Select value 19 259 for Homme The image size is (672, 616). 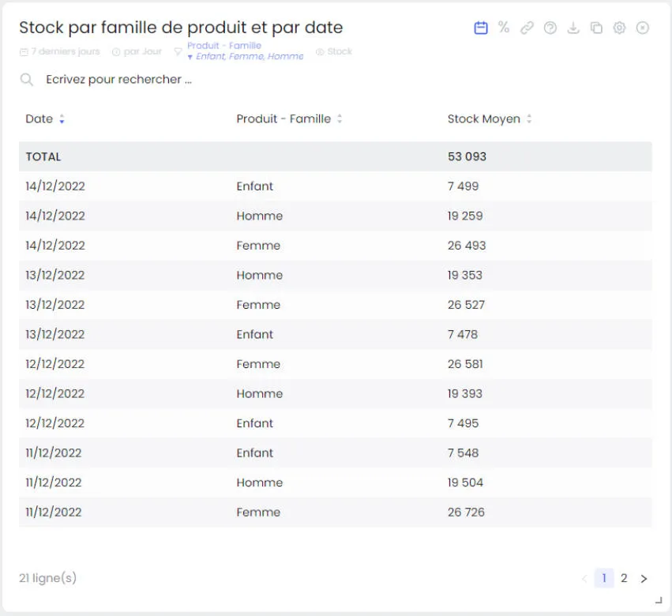[x=465, y=216]
